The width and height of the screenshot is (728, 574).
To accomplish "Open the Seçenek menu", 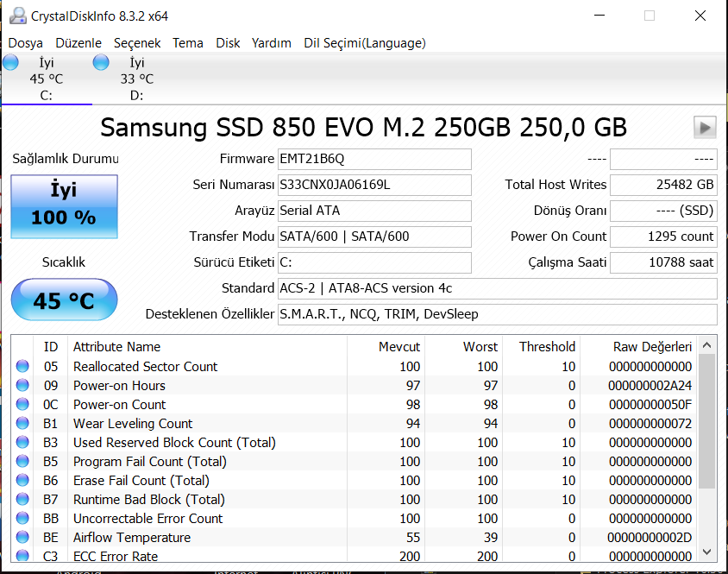I will tap(137, 43).
